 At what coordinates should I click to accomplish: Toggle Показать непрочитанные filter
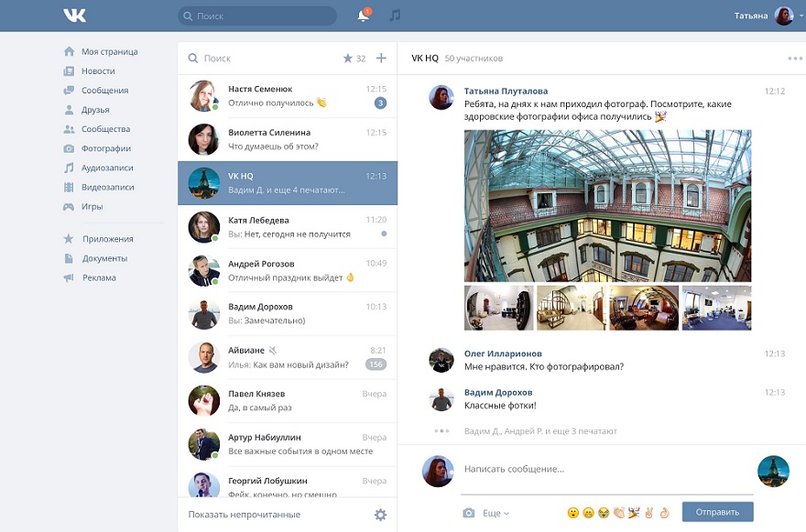(244, 515)
